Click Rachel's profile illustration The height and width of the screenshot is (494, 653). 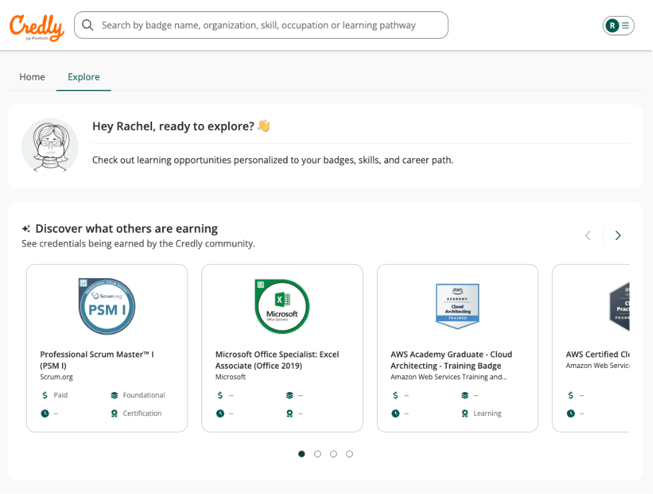coord(50,146)
